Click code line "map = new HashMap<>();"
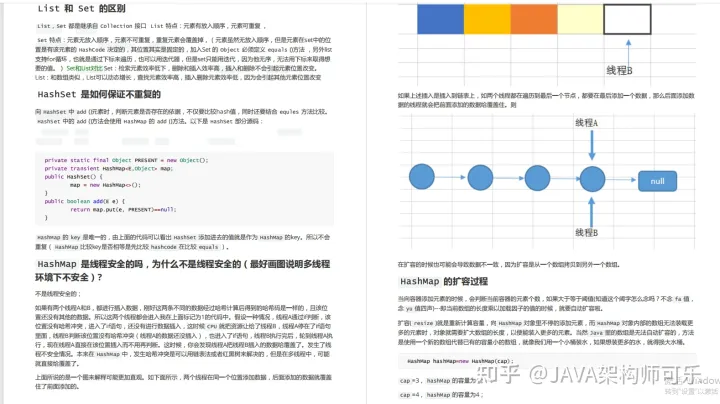This screenshot has height=404, width=720. tap(105, 185)
